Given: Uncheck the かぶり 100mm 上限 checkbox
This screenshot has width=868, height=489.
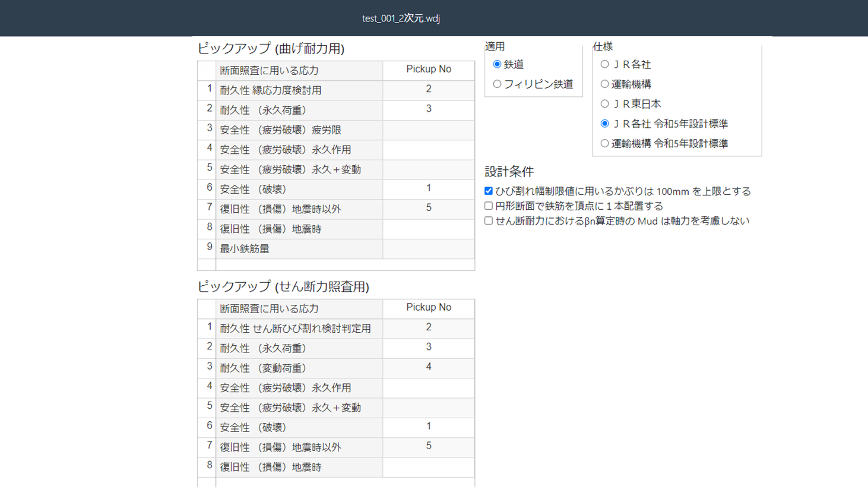Looking at the screenshot, I should point(489,191).
